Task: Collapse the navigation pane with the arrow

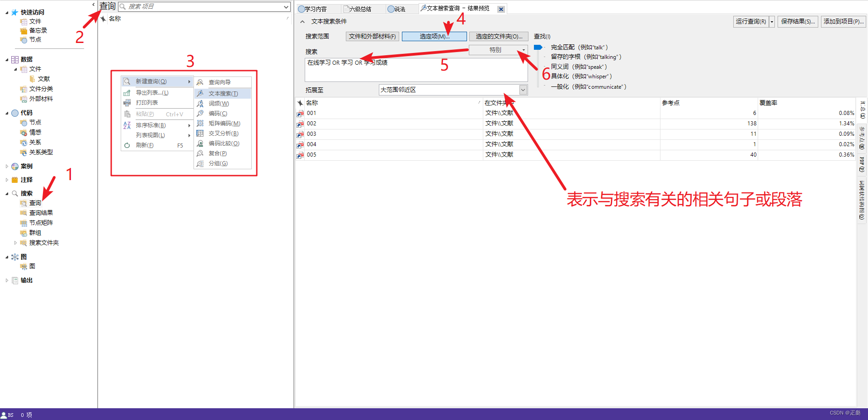Action: point(94,5)
